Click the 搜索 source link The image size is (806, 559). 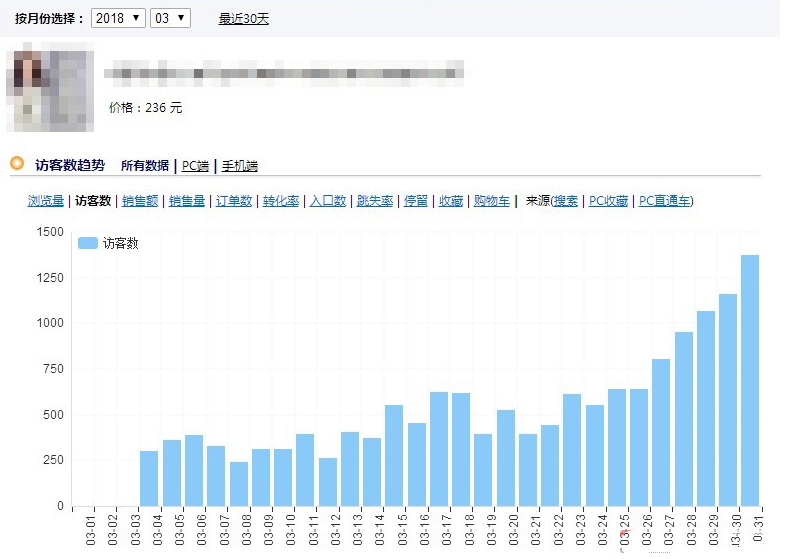pyautogui.click(x=565, y=201)
